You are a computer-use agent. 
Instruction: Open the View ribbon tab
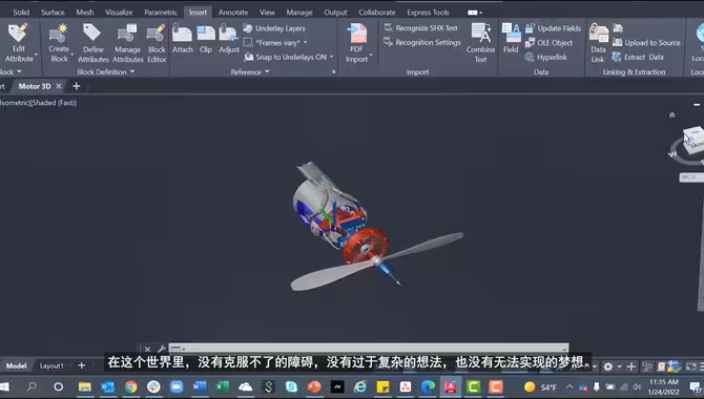(x=267, y=13)
